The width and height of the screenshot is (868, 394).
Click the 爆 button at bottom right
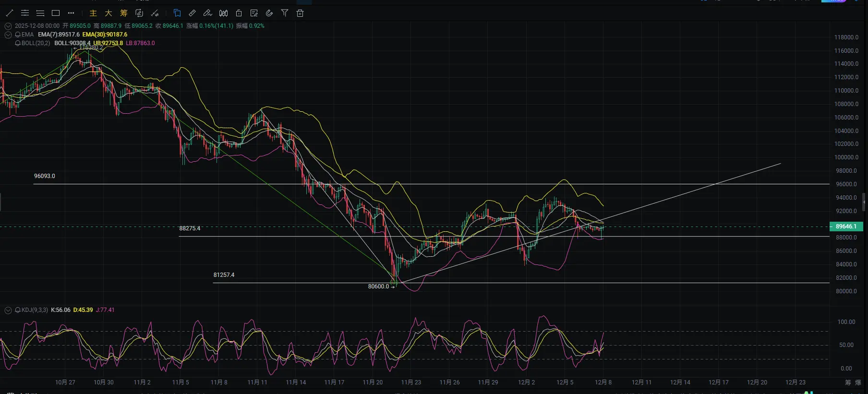pos(858,382)
